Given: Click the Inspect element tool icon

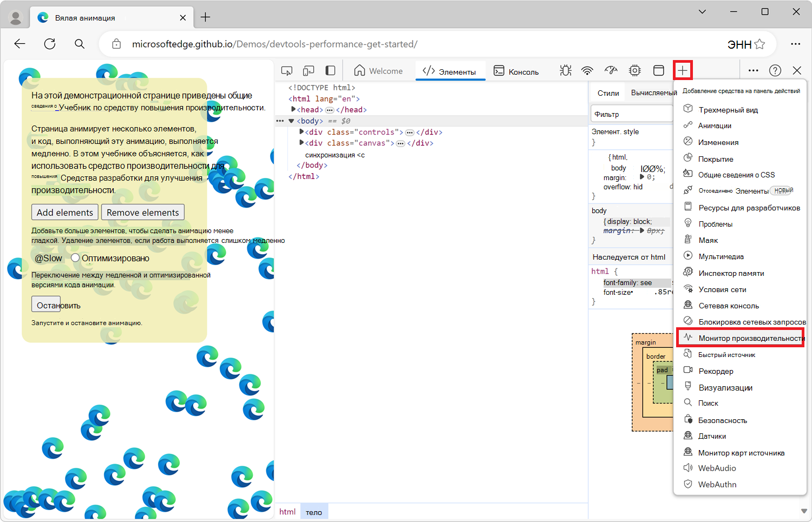Looking at the screenshot, I should click(287, 71).
